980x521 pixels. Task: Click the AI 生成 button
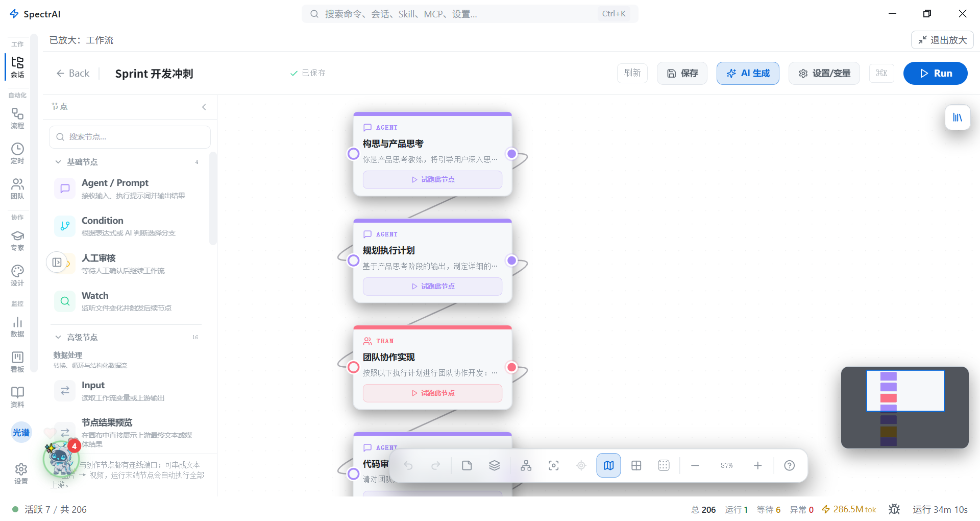click(748, 73)
